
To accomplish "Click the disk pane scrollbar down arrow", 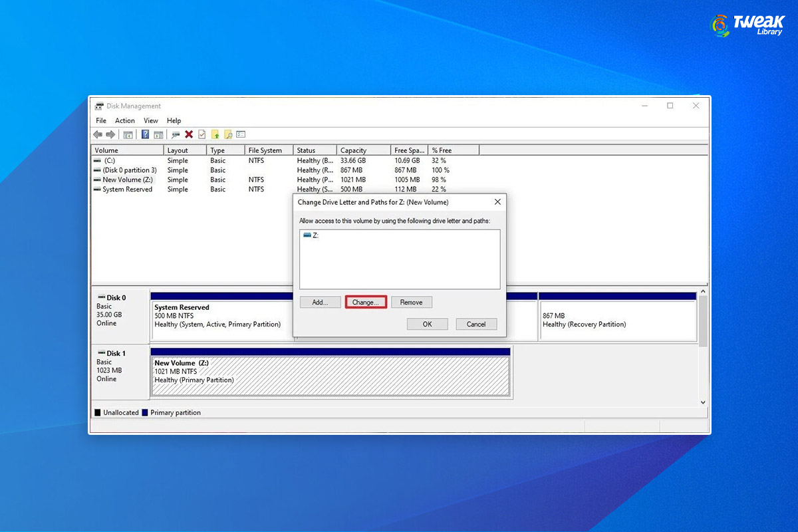I will pyautogui.click(x=703, y=402).
